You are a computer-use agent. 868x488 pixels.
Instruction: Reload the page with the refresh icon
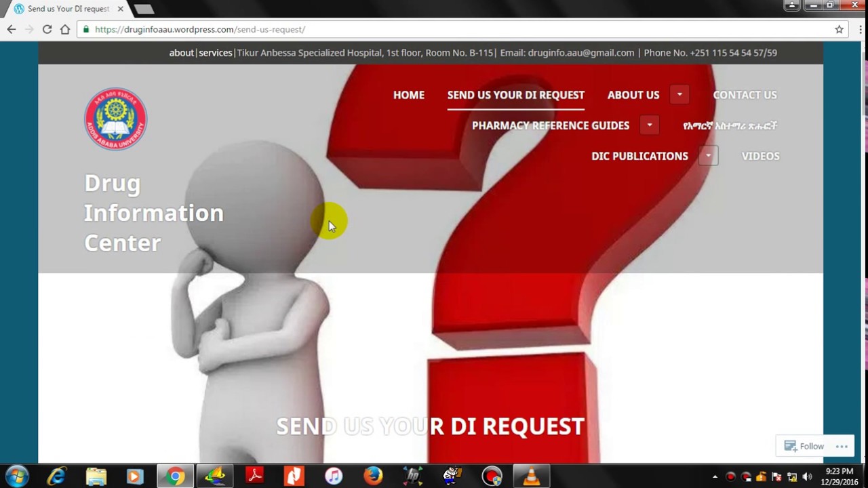click(x=47, y=29)
